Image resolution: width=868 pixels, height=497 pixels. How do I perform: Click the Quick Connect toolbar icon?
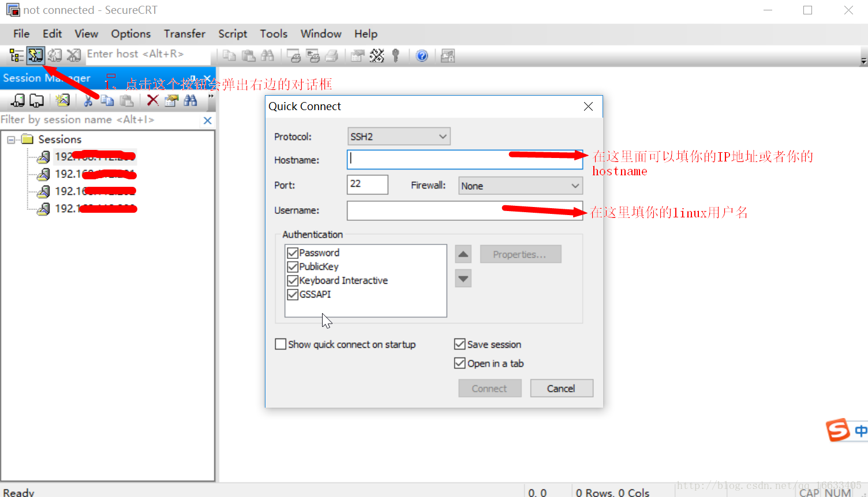pyautogui.click(x=35, y=55)
